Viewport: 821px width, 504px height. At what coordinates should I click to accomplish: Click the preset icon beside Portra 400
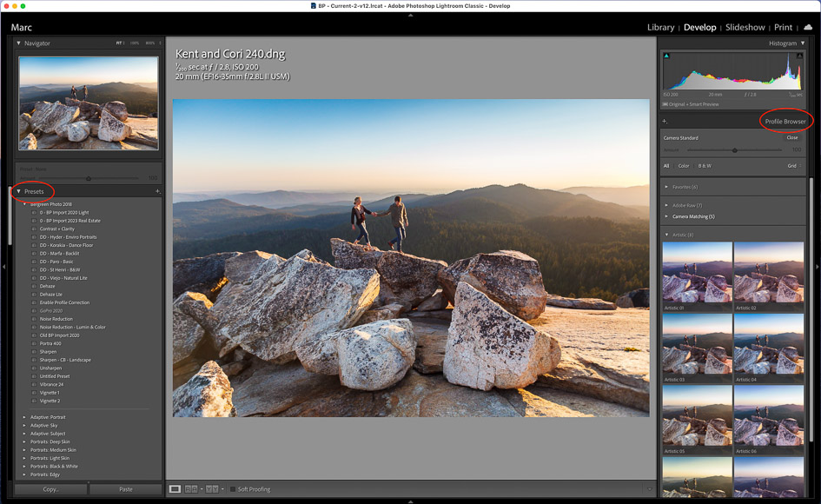click(34, 344)
